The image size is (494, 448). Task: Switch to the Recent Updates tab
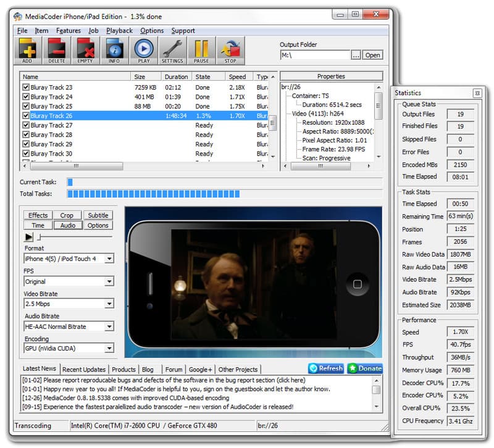click(x=84, y=370)
